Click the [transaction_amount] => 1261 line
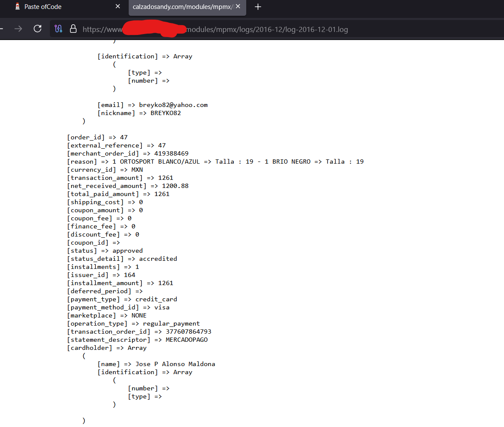Viewport: 504px width, 427px height. click(x=120, y=178)
